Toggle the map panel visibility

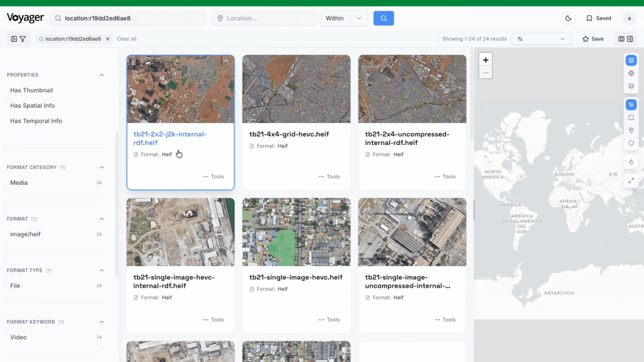(626, 39)
